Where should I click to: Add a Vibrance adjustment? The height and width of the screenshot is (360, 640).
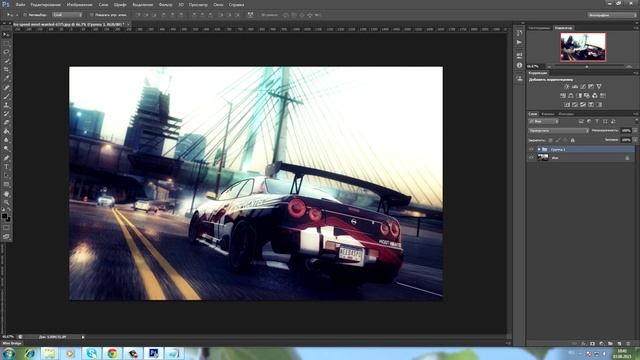point(599,87)
